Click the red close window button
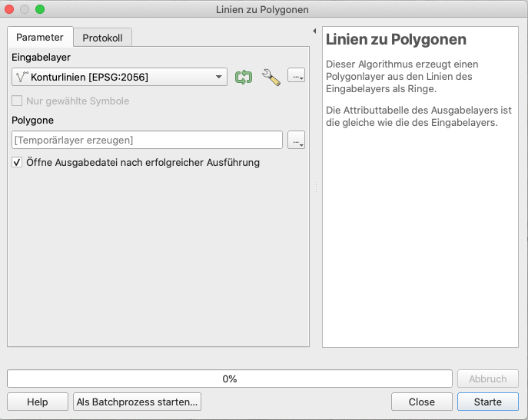528x420 pixels. [x=10, y=9]
